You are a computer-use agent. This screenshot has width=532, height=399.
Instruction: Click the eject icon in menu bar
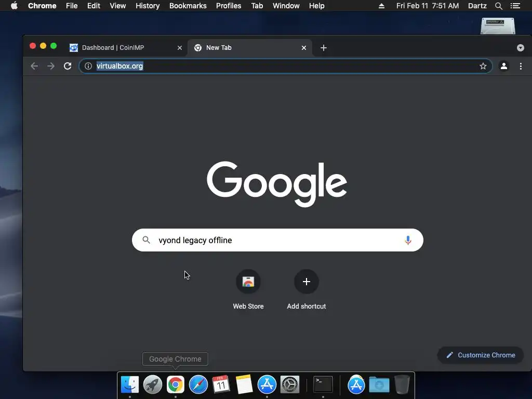click(381, 6)
